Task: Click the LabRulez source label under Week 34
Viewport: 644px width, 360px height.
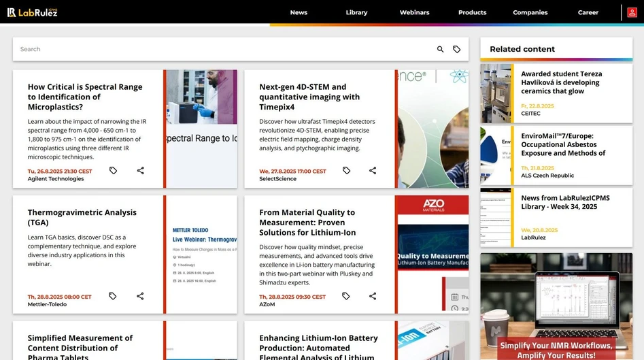Action: click(x=533, y=238)
